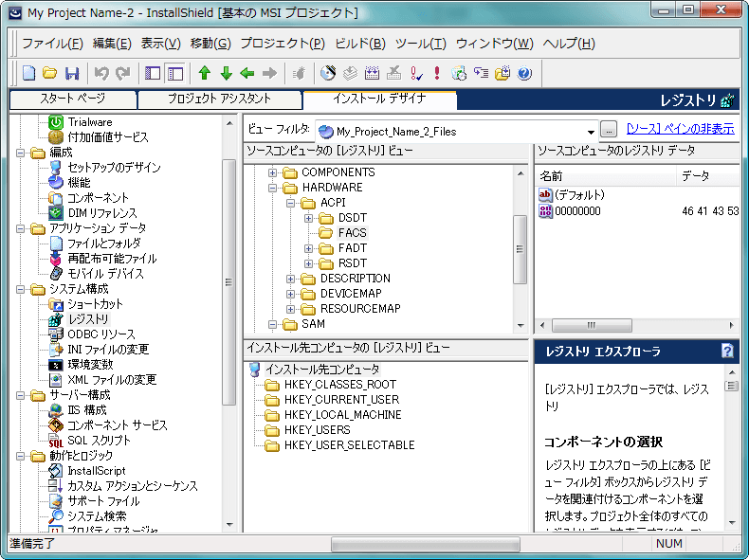Click the [ソース] ペインの非表示 link
This screenshot has height=560, width=749.
click(x=680, y=129)
